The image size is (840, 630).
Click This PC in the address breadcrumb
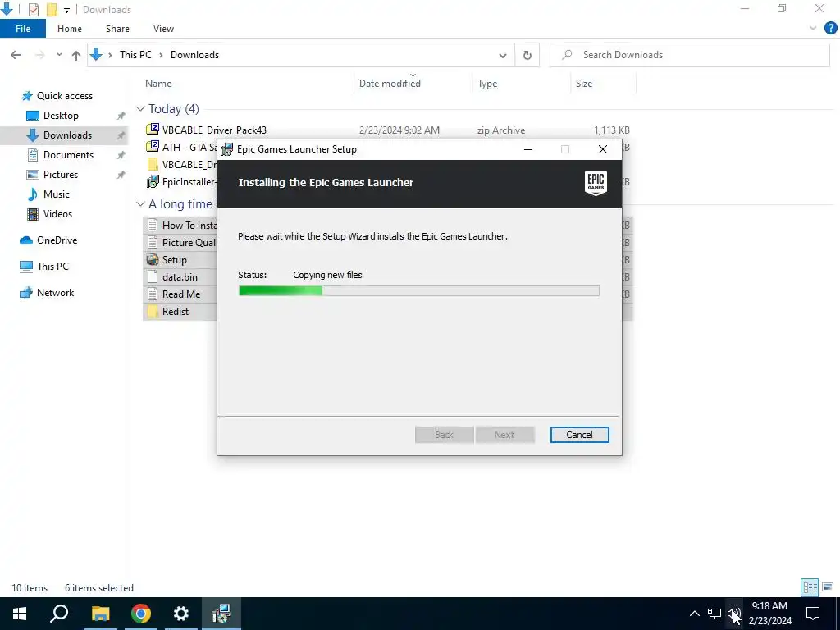(x=135, y=55)
